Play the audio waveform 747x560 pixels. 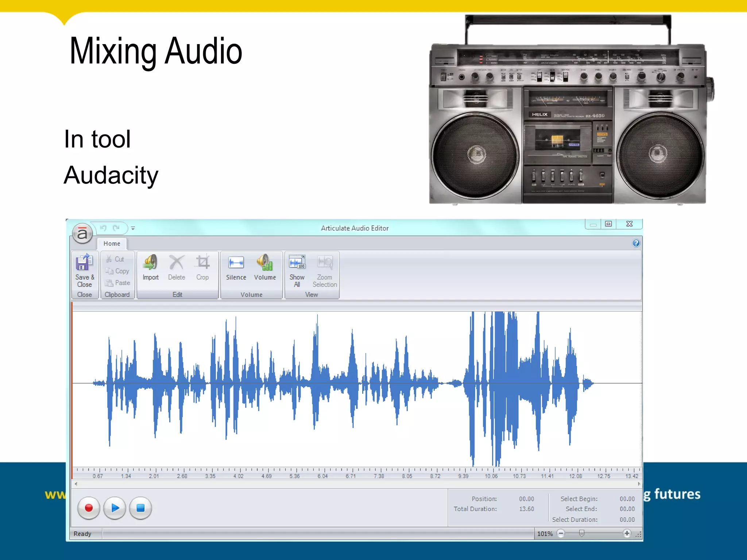tap(115, 508)
